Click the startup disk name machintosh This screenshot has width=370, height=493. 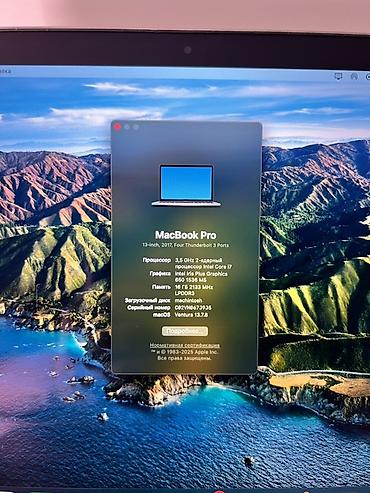tap(188, 300)
